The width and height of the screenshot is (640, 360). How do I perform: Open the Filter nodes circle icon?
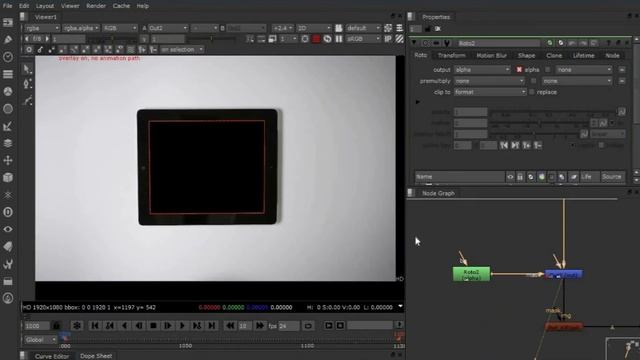pyautogui.click(x=8, y=109)
